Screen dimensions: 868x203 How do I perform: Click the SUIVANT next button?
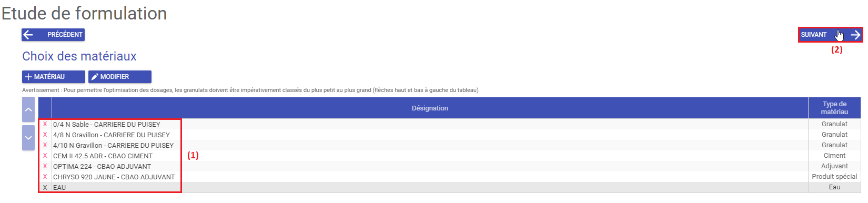pyautogui.click(x=830, y=35)
